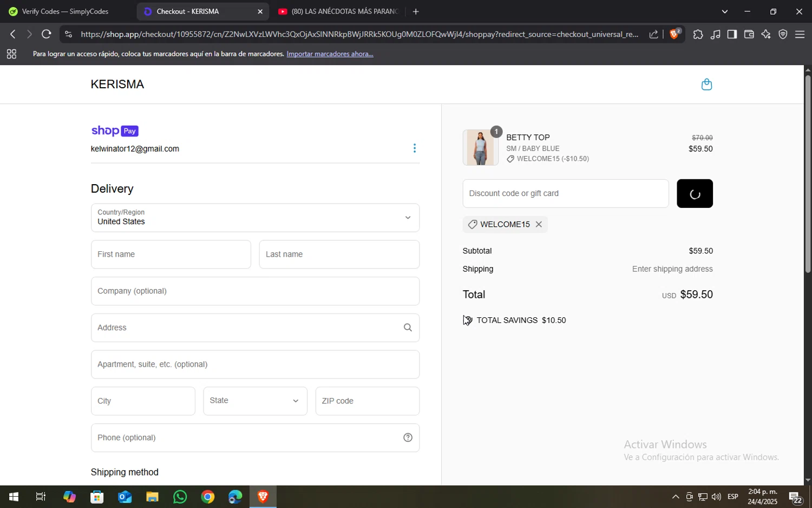Switch to the Verify Codes SimplyCodes tab
This screenshot has height=508, width=812.
click(65, 11)
